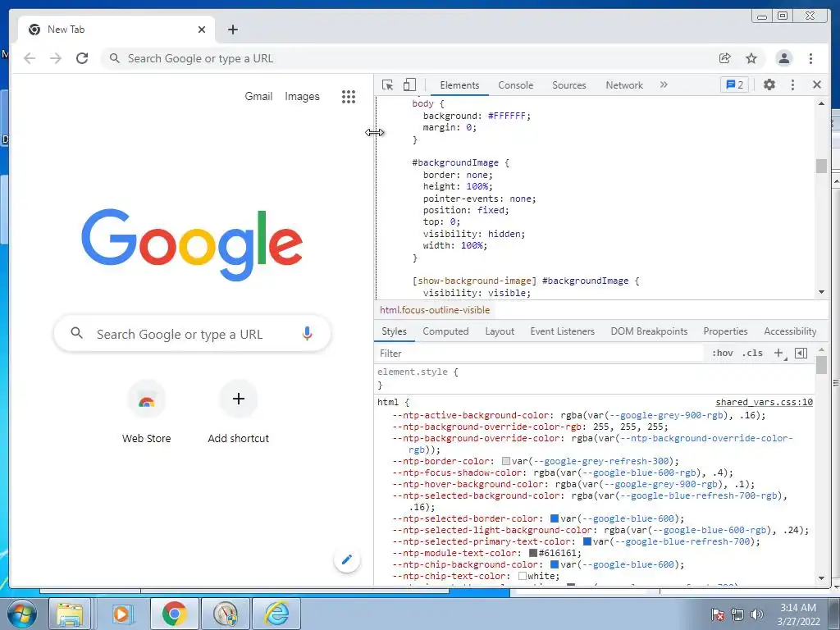Open the Google apps grid
The height and width of the screenshot is (630, 840).
coord(349,97)
